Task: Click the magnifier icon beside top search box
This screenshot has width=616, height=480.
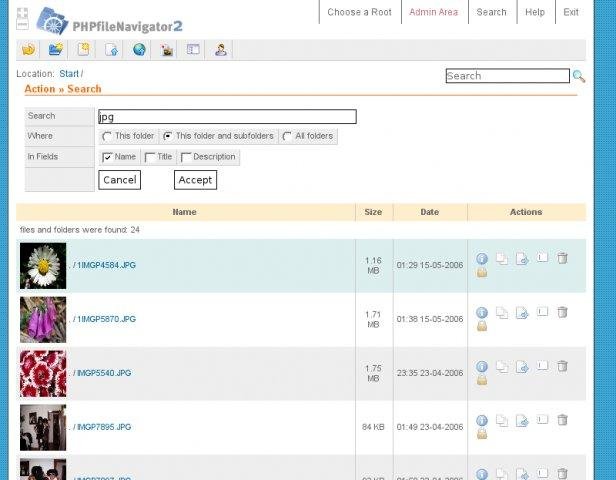Action: (579, 76)
